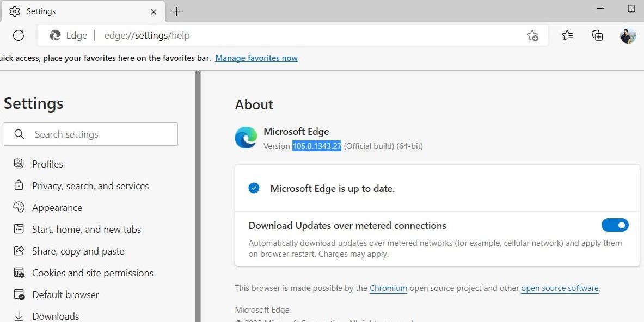Click the palette icon beside Appearance
This screenshot has height=322, width=644.
[19, 207]
